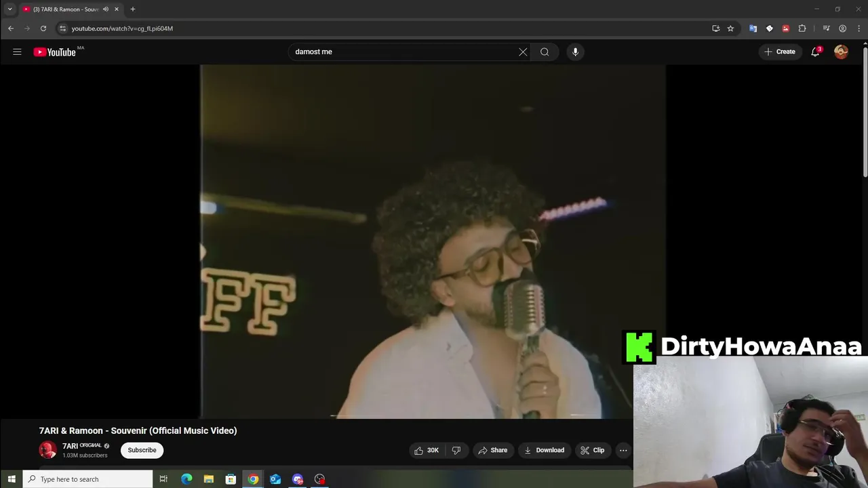The width and height of the screenshot is (868, 488).
Task: Open more actions three-dot menu
Action: pyautogui.click(x=623, y=450)
